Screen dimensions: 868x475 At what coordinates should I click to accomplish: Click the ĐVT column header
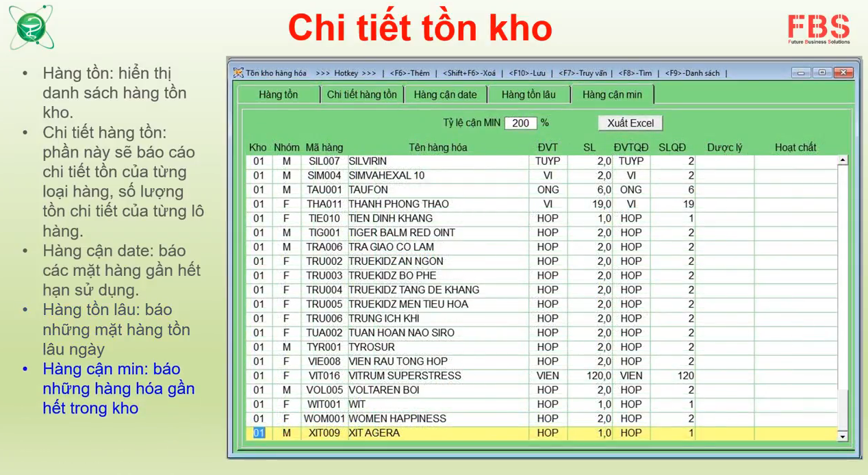[x=548, y=147]
